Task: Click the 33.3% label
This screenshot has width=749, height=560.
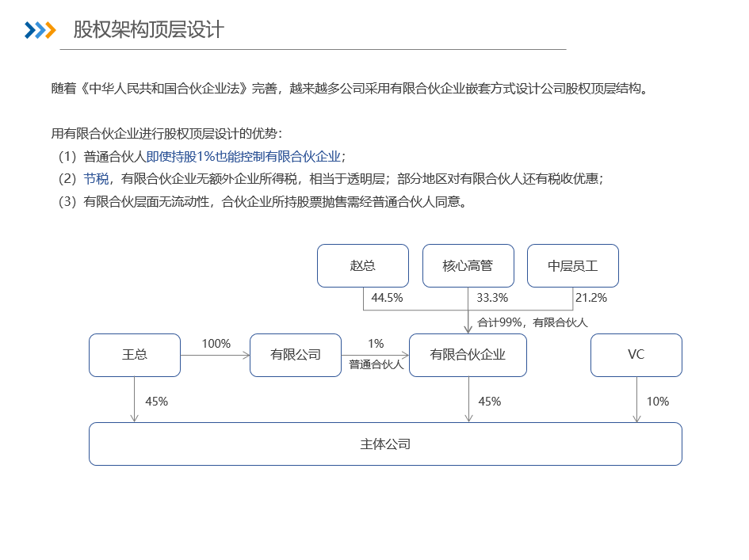Action: pyautogui.click(x=492, y=298)
